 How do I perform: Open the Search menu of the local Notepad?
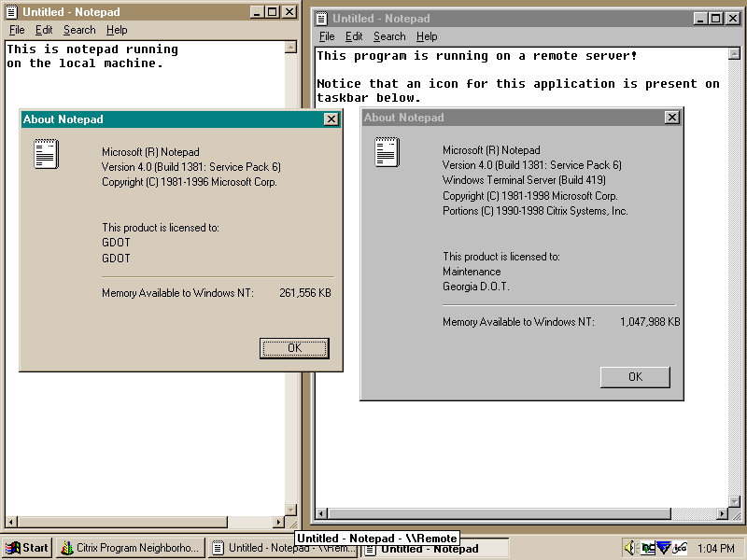pyautogui.click(x=78, y=30)
